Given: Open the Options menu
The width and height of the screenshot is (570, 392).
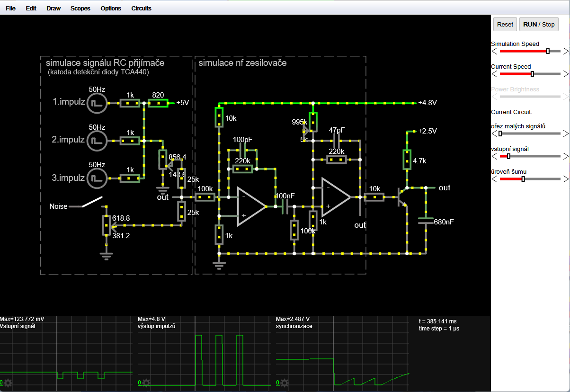Looking at the screenshot, I should coord(111,9).
